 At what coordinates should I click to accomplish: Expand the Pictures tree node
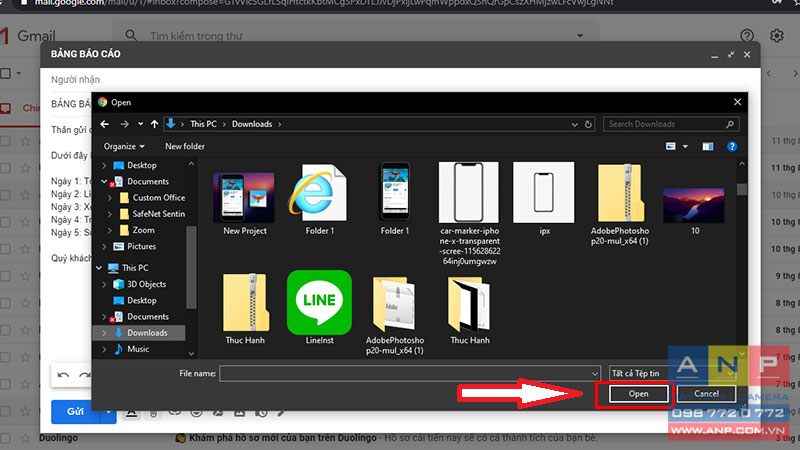coord(105,246)
